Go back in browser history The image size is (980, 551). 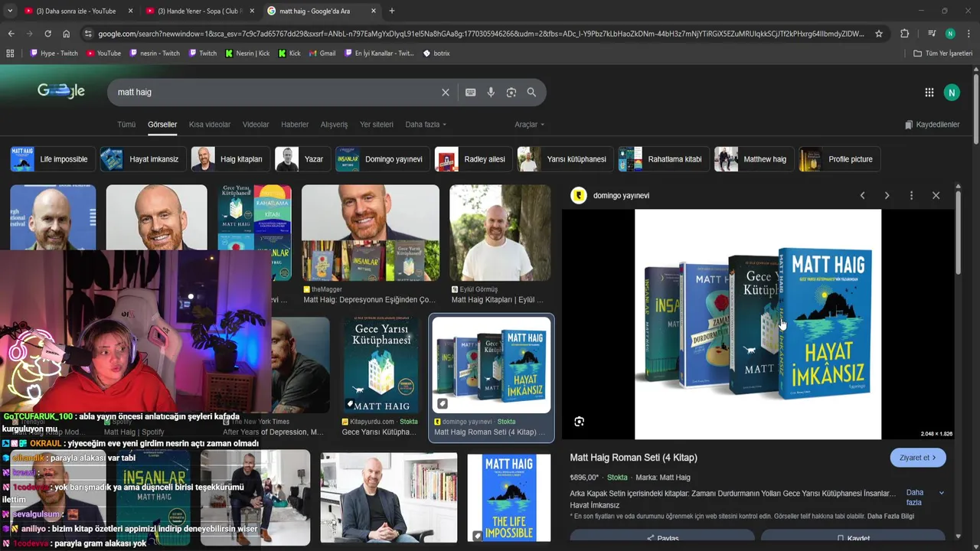click(x=11, y=34)
